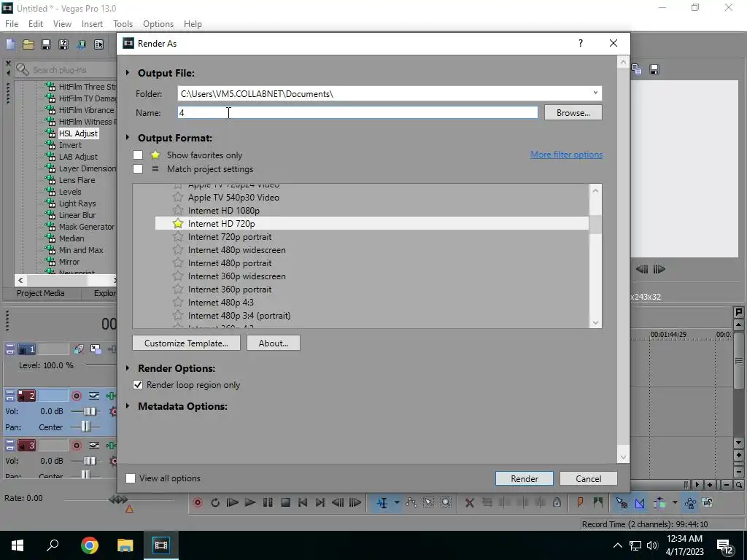
Task: Open the Tools menu
Action: tap(123, 24)
